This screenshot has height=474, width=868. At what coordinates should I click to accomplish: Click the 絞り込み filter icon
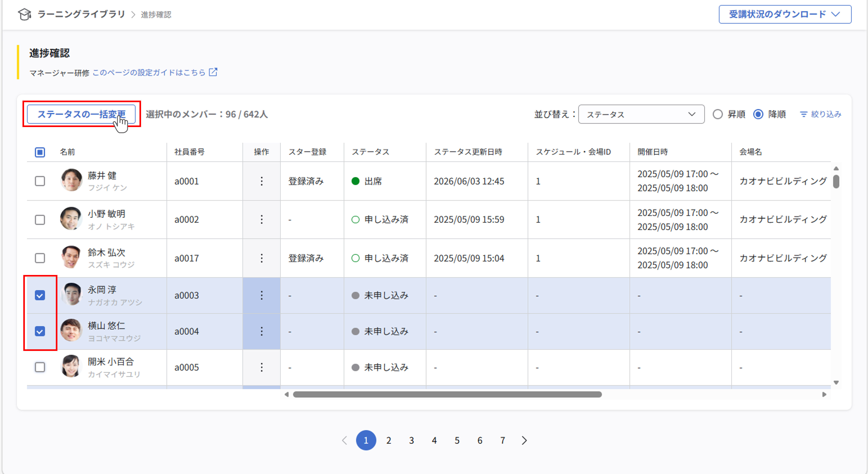804,115
